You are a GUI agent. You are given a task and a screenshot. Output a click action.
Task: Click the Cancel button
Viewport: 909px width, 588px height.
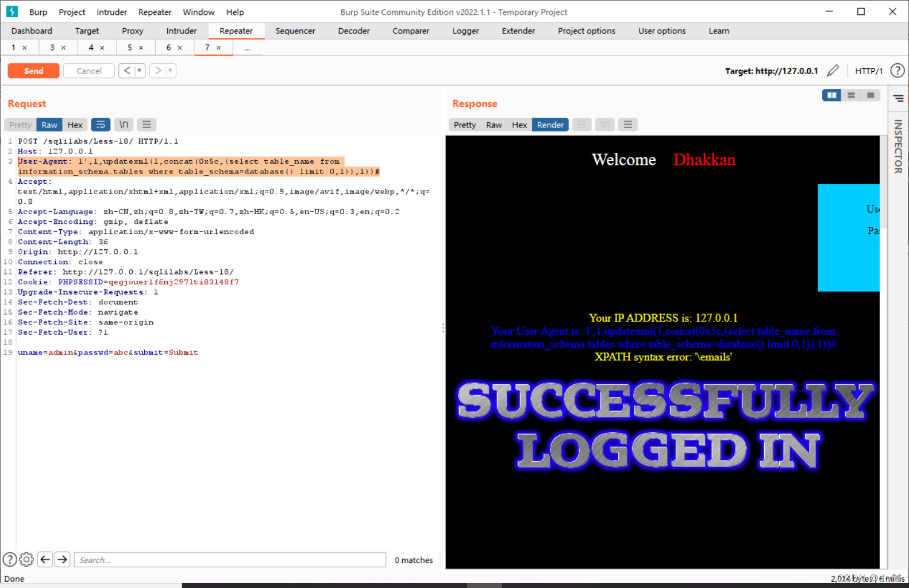click(x=89, y=71)
